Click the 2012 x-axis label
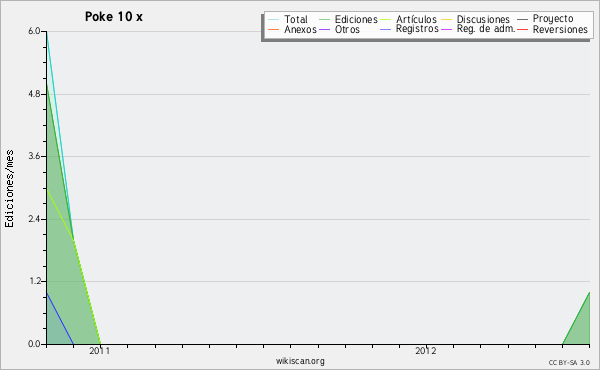 tap(426, 351)
